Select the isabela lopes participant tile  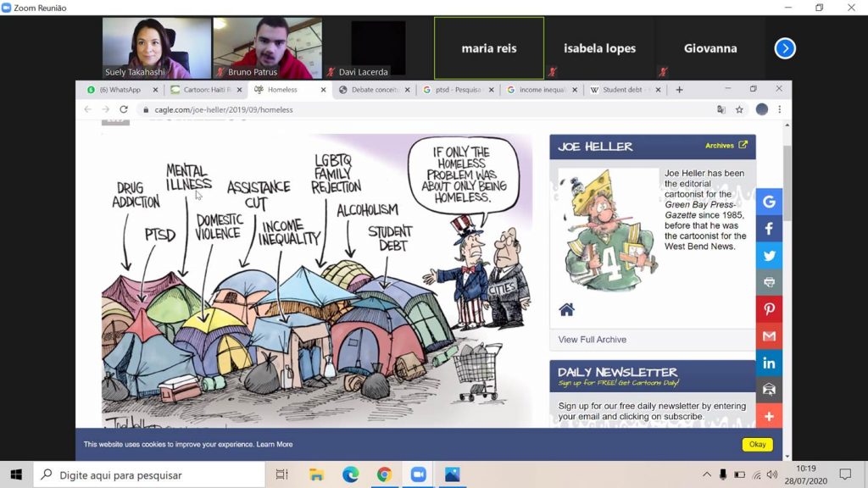pos(599,48)
